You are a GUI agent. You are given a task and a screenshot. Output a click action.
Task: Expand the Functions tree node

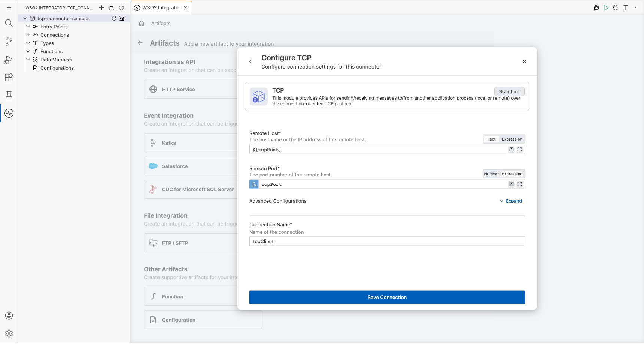28,51
